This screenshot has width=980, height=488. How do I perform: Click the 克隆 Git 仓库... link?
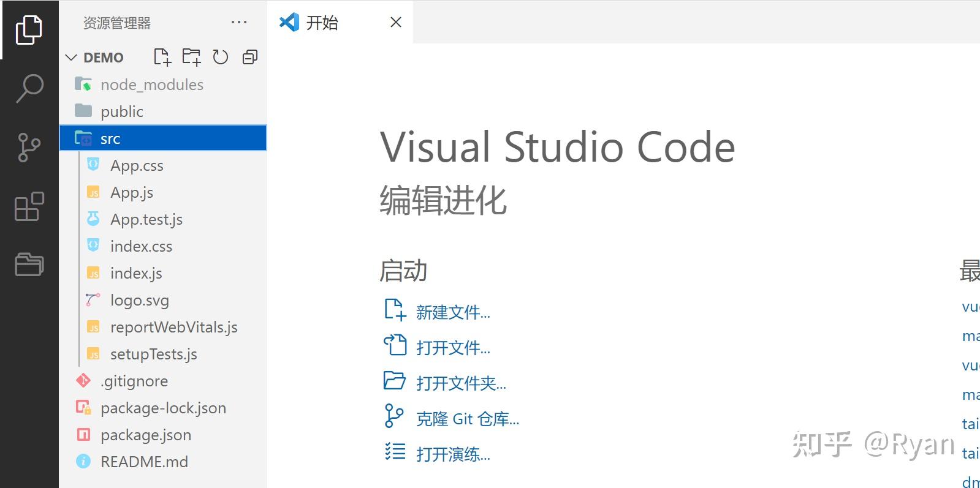[468, 419]
